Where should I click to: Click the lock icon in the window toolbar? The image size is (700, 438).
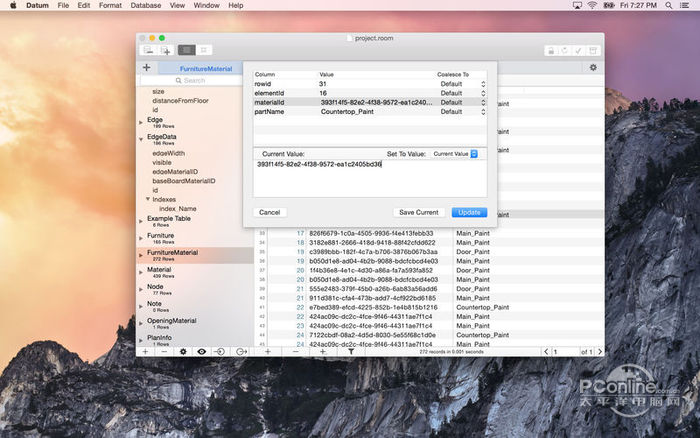[550, 49]
